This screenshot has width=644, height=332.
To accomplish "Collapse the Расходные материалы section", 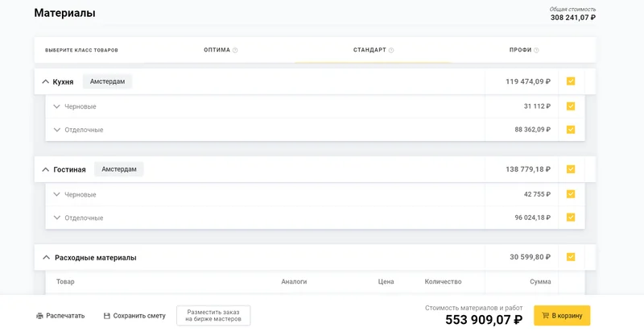I will (x=46, y=258).
